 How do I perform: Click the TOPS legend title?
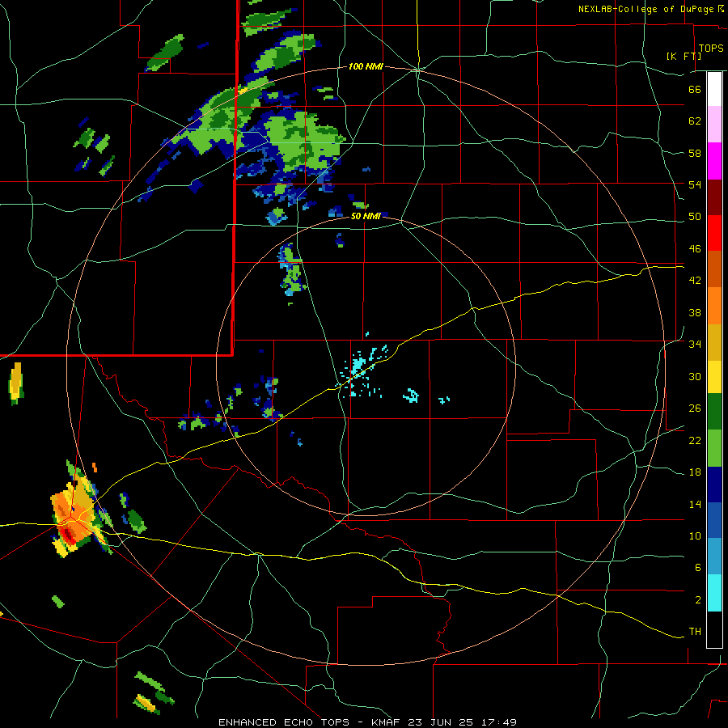click(x=711, y=48)
